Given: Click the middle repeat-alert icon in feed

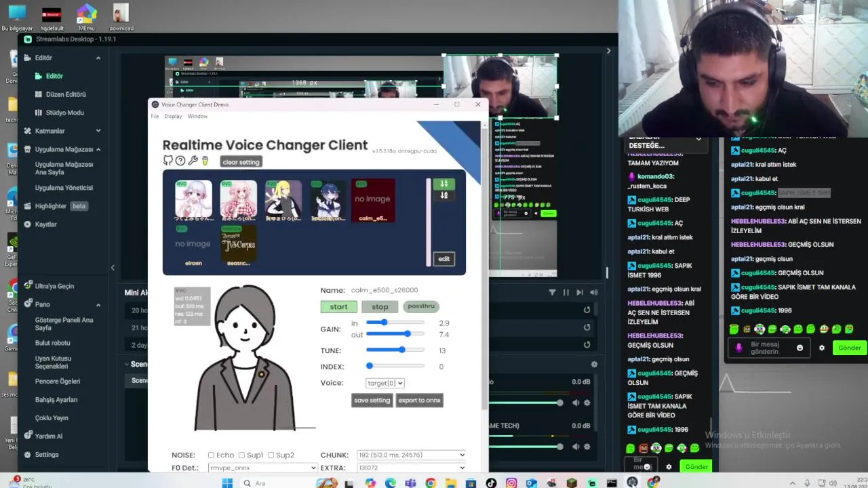Looking at the screenshot, I should [x=587, y=327].
